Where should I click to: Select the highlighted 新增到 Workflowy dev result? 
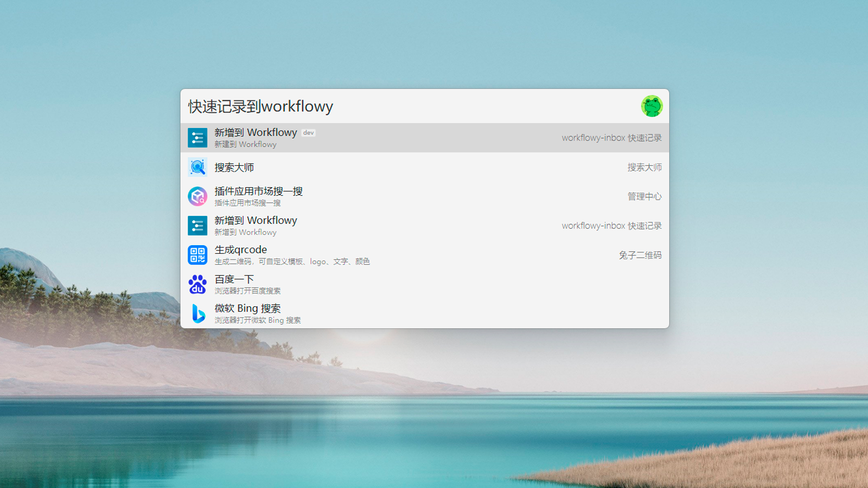[425, 138]
